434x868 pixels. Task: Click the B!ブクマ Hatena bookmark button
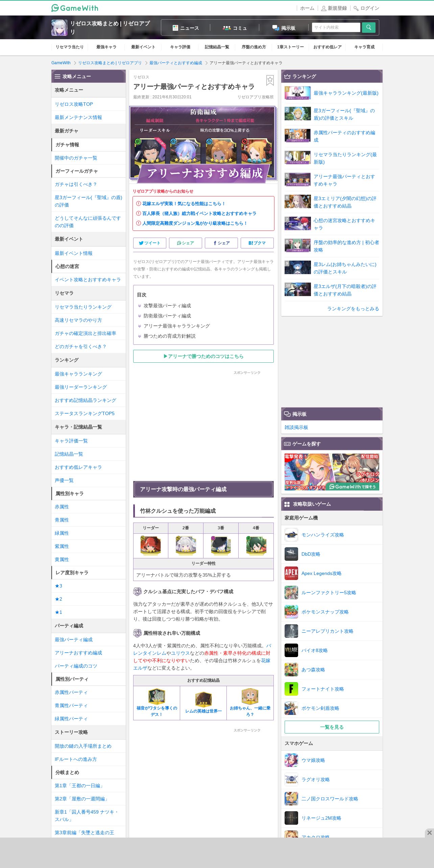(x=257, y=243)
